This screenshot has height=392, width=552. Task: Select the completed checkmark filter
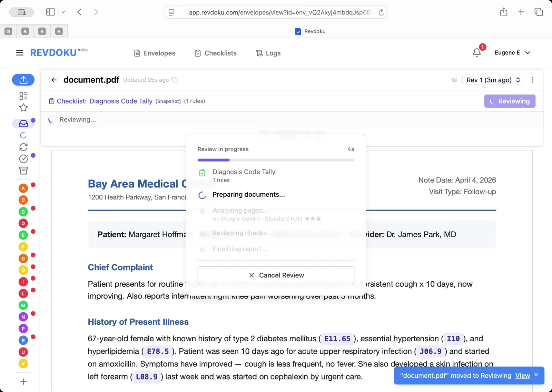coord(23,159)
